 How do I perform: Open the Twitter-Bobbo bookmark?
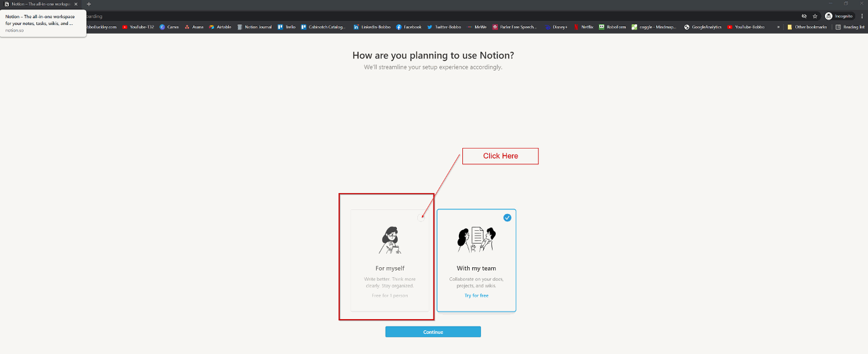(444, 27)
